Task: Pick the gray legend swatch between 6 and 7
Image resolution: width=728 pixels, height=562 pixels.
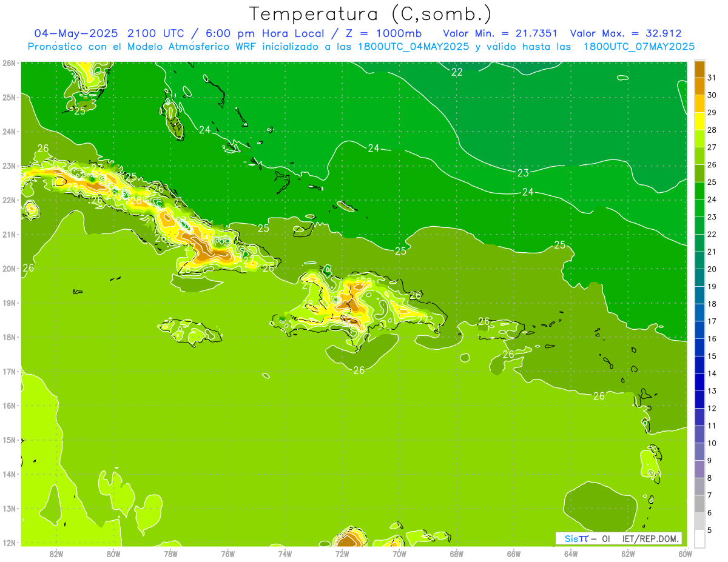Action: (x=699, y=503)
